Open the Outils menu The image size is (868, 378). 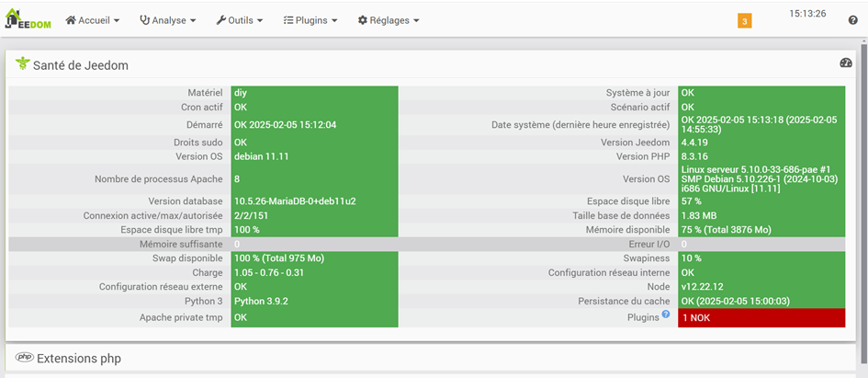[x=239, y=20]
